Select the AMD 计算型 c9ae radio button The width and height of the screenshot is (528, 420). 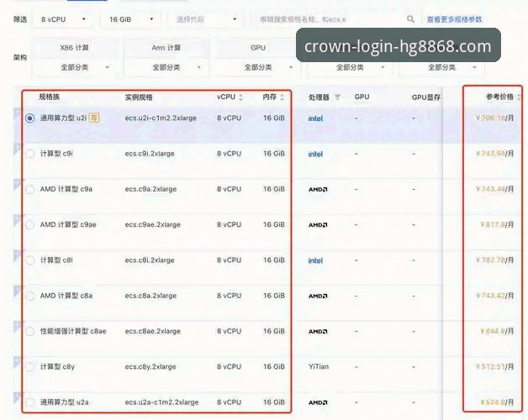click(30, 225)
